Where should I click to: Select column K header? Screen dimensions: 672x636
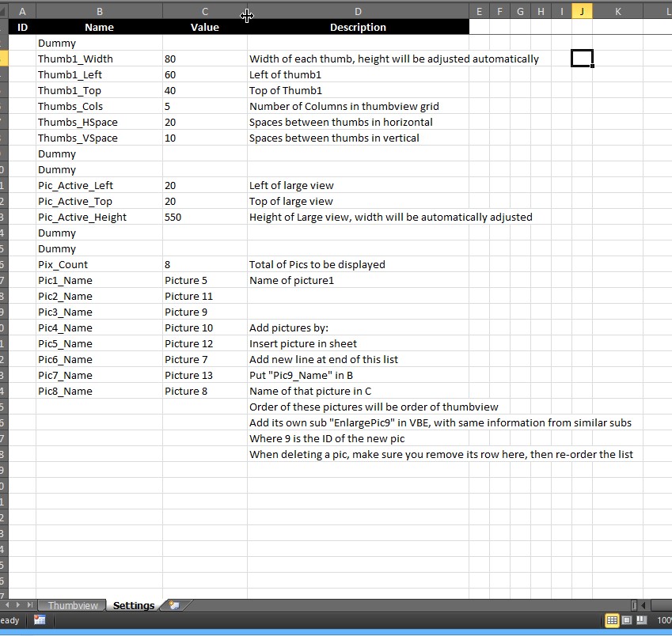point(617,12)
